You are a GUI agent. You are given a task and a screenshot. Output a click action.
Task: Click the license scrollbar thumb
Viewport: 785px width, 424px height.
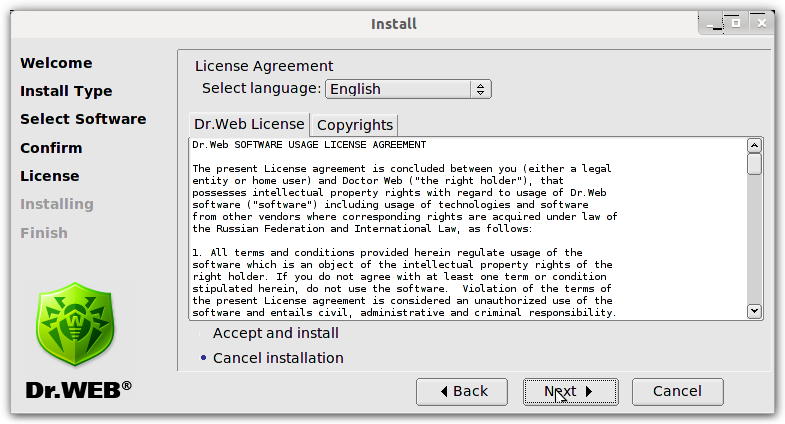[754, 164]
